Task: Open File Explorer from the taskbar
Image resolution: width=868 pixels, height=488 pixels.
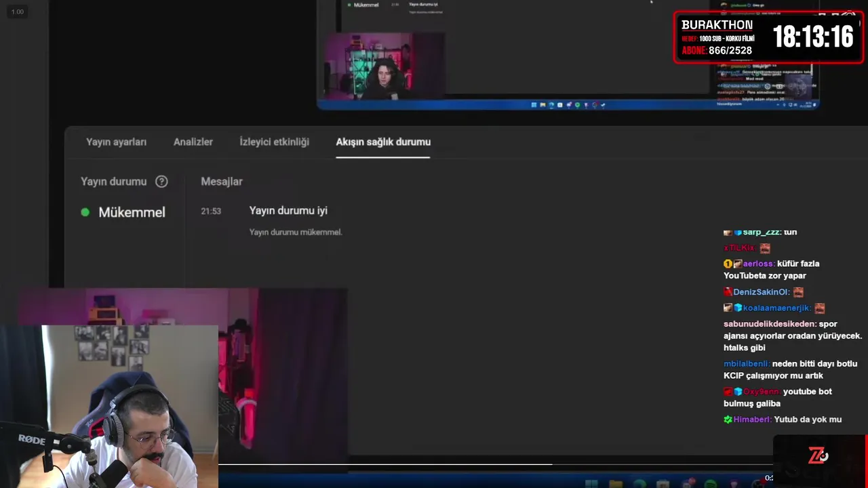Action: (x=616, y=485)
